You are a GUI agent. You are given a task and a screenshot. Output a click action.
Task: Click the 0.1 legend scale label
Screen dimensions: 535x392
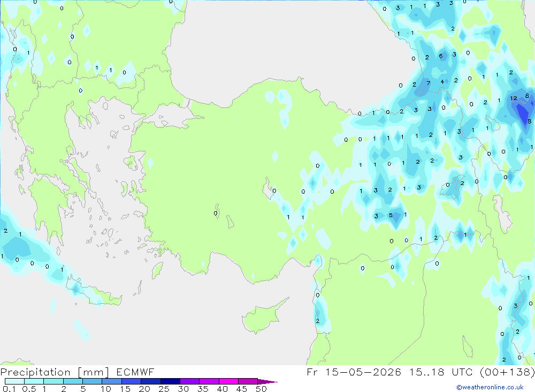pos(9,389)
